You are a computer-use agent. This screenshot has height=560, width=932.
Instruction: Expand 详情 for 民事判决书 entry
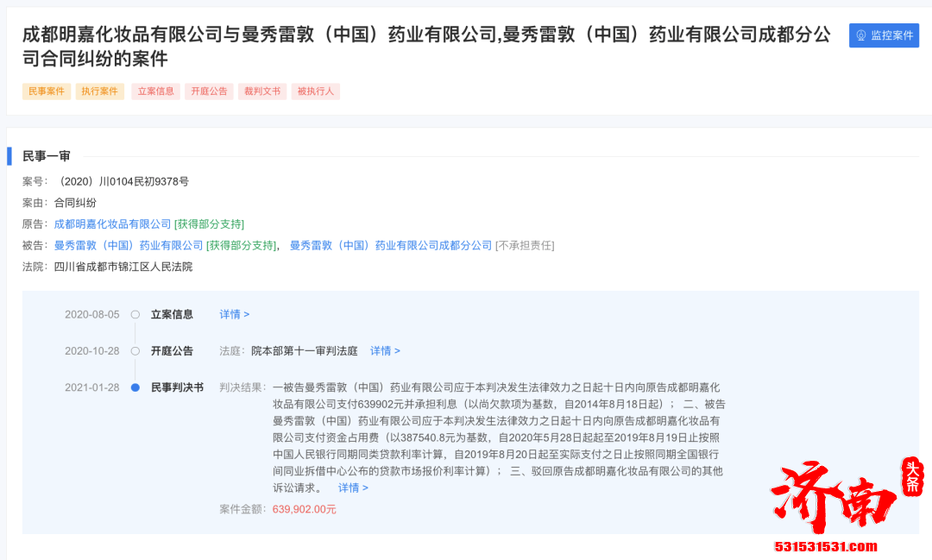352,488
